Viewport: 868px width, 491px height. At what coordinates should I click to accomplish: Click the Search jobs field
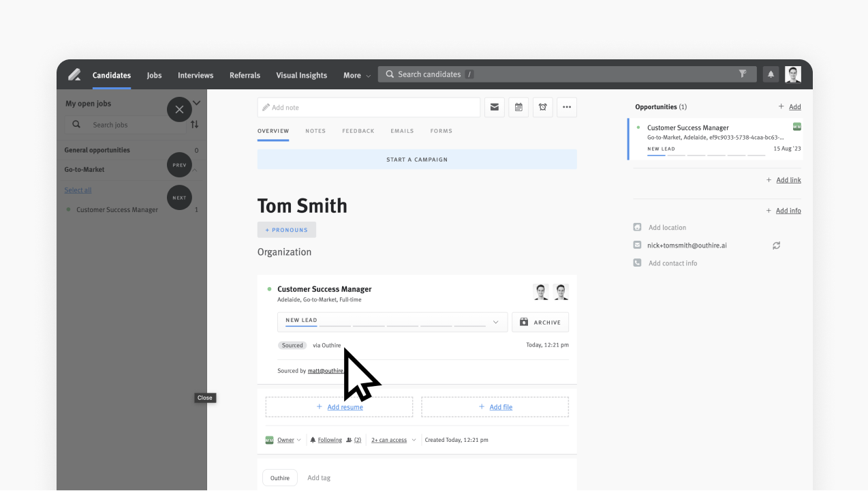coord(125,125)
